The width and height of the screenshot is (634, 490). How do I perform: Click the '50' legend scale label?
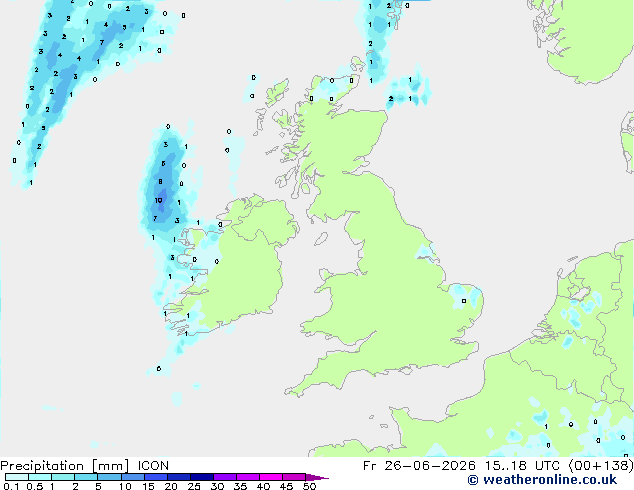(309, 486)
